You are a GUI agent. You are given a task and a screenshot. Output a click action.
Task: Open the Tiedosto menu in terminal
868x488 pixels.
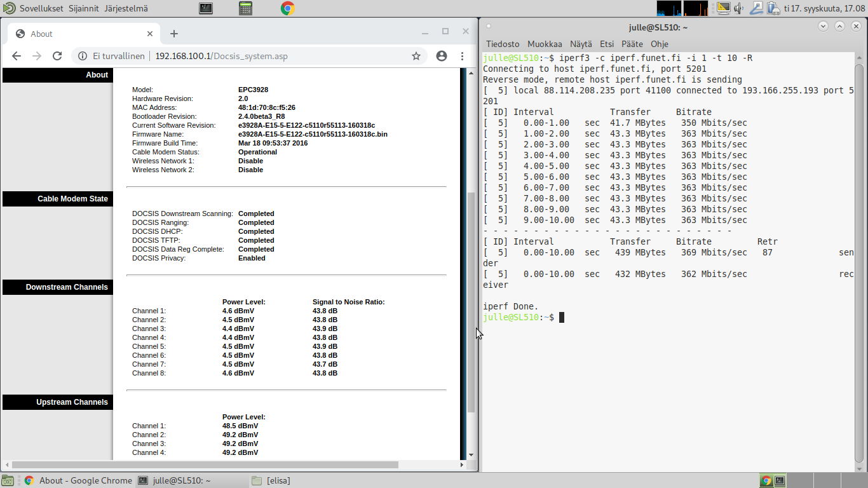[502, 44]
